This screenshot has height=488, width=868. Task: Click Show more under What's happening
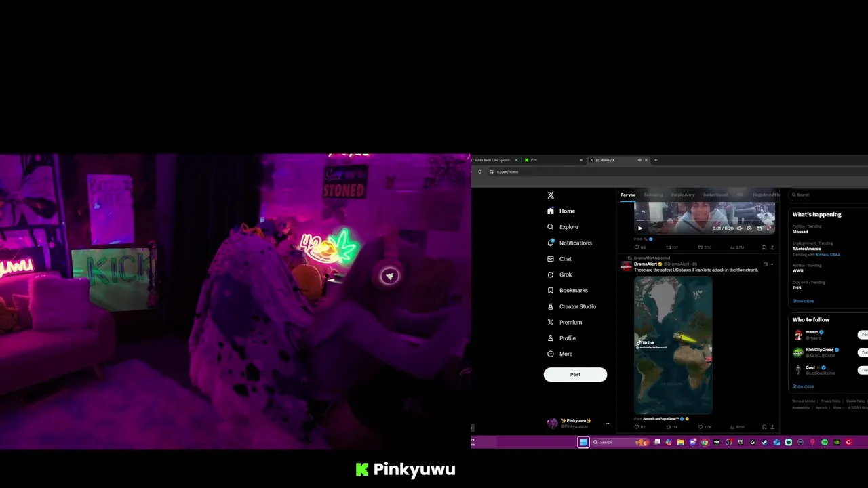[803, 301]
